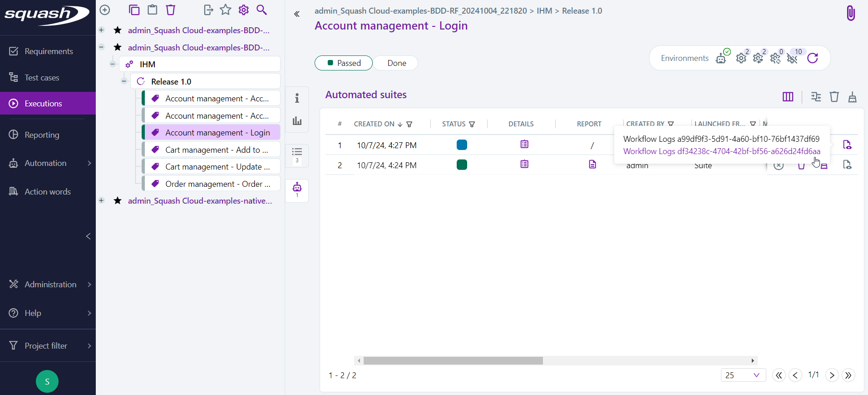Open the Reporting workspace

(42, 135)
